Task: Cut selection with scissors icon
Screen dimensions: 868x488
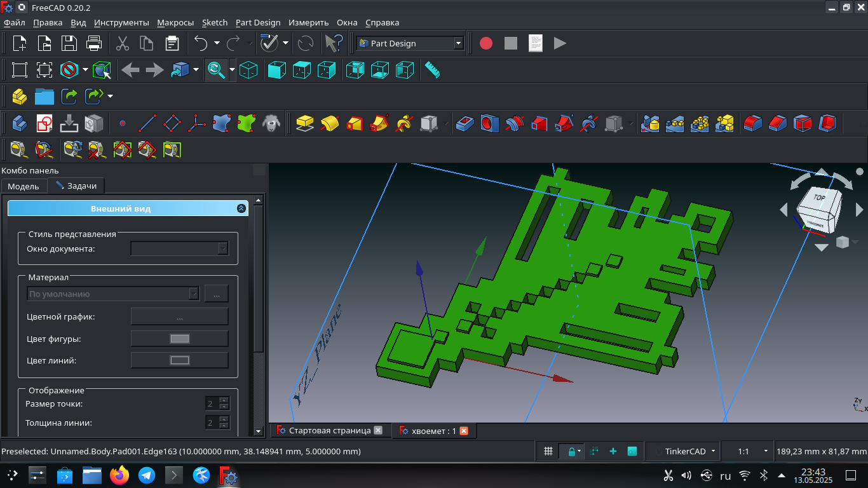Action: 123,43
